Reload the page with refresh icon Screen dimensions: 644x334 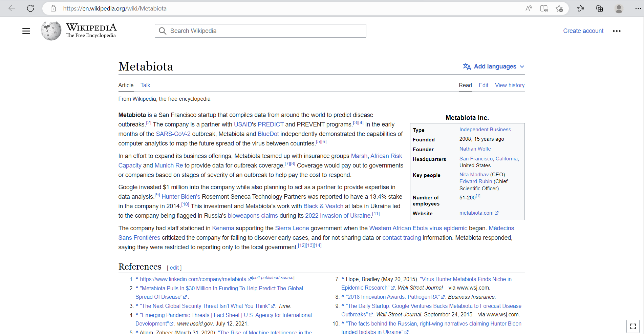pyautogui.click(x=30, y=8)
